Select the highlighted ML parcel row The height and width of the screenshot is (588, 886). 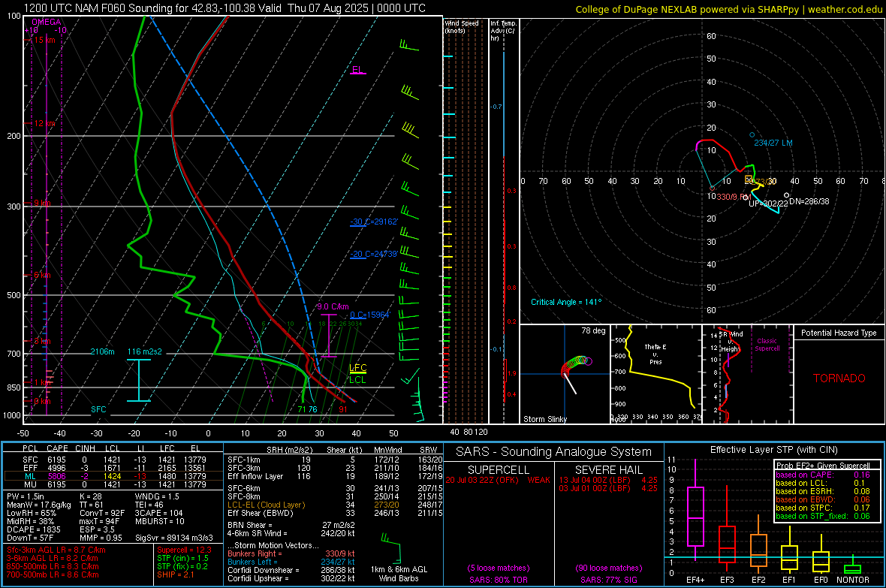pyautogui.click(x=113, y=476)
